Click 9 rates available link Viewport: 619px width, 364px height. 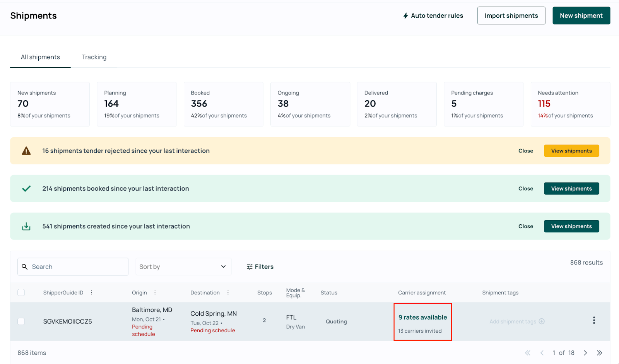[x=423, y=317]
